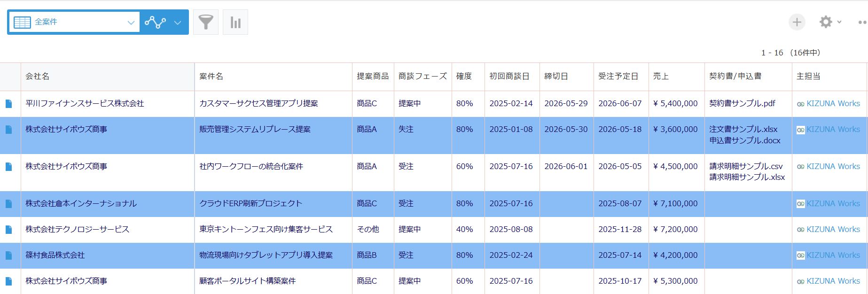The width and height of the screenshot is (868, 294).
Task: Open KIZUNA Works link in 販売管理システムリプレース提案 row
Action: [x=833, y=129]
